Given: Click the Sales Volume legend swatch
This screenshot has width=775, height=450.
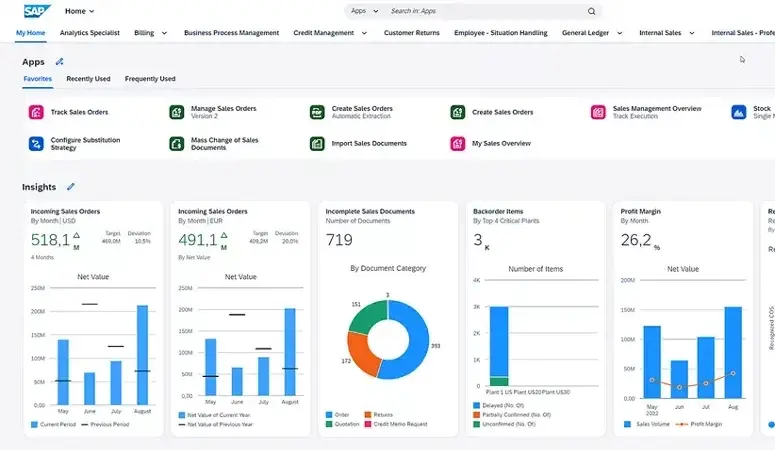Looking at the screenshot, I should [627, 424].
